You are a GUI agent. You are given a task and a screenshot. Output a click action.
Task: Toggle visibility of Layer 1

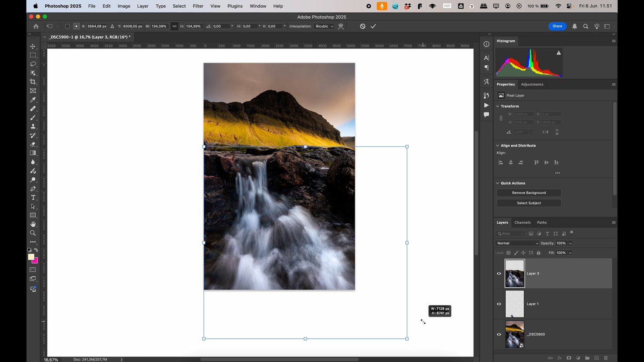tap(499, 304)
